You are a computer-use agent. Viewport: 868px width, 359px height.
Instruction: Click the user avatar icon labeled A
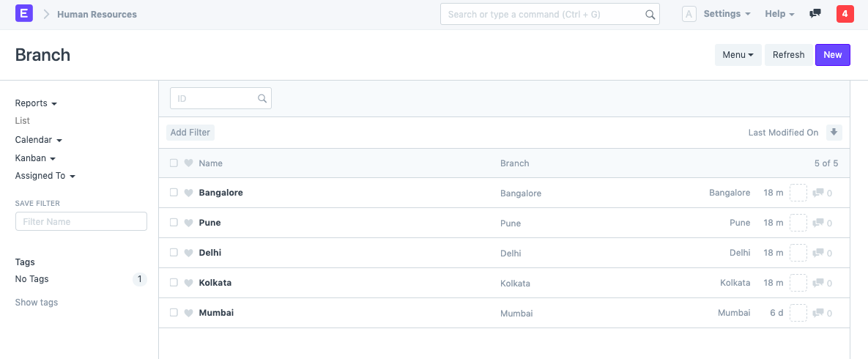[689, 14]
